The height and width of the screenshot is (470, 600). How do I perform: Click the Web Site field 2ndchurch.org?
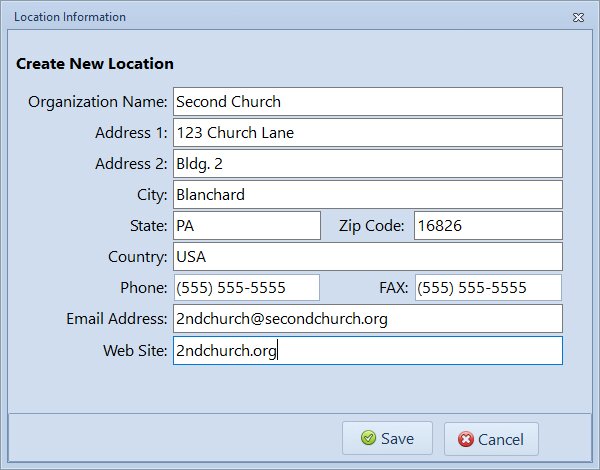(x=368, y=350)
